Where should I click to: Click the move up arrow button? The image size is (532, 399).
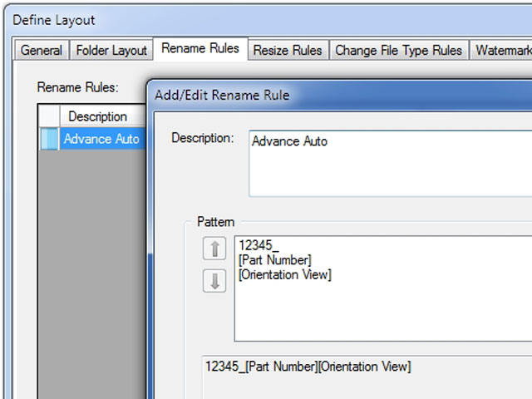tap(214, 248)
